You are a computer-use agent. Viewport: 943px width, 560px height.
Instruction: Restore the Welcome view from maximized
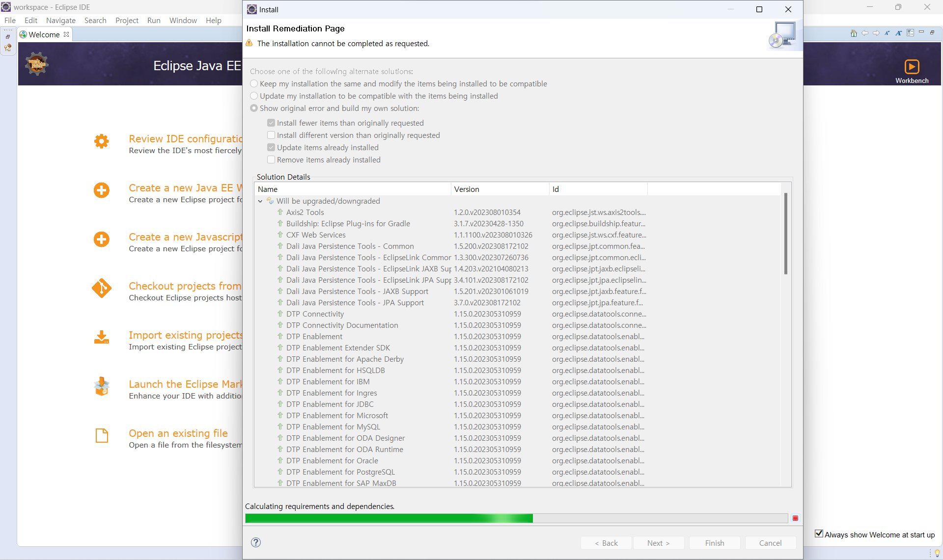click(932, 32)
